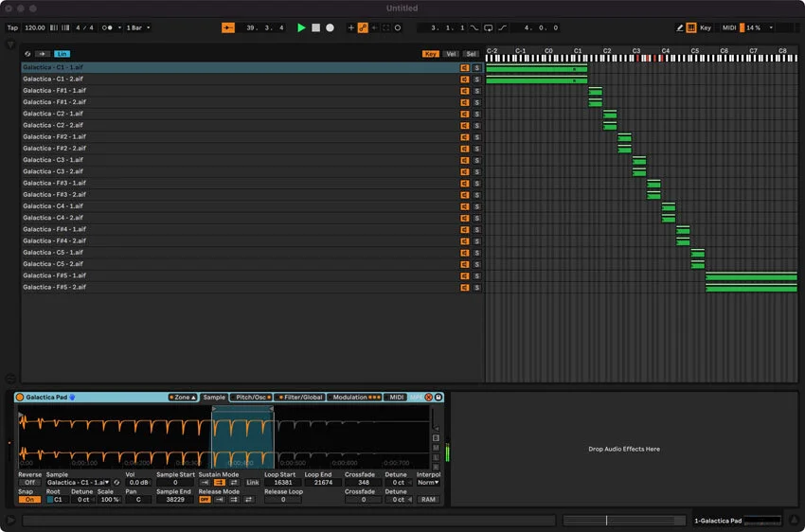
Task: Click the Auto Select icon in zone editor
Action: click(27, 54)
